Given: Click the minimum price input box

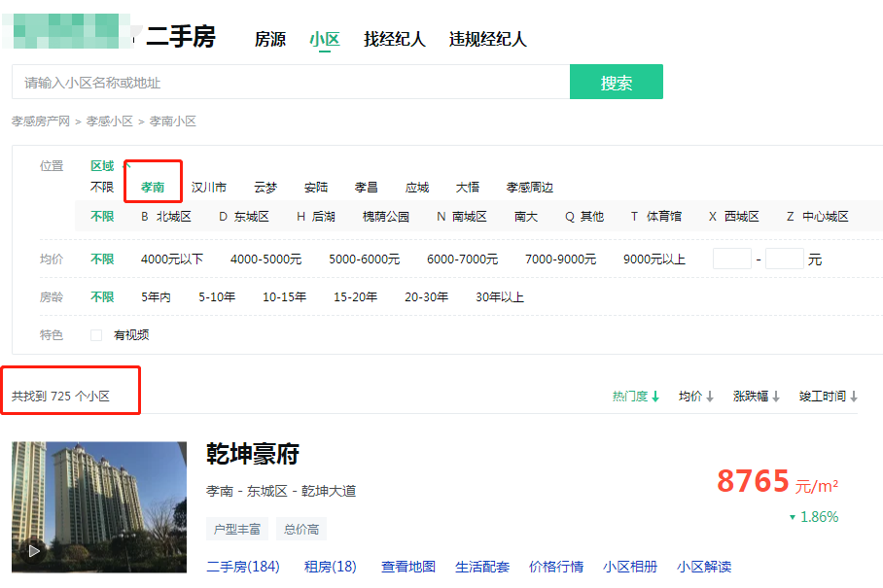Looking at the screenshot, I should click(731, 259).
